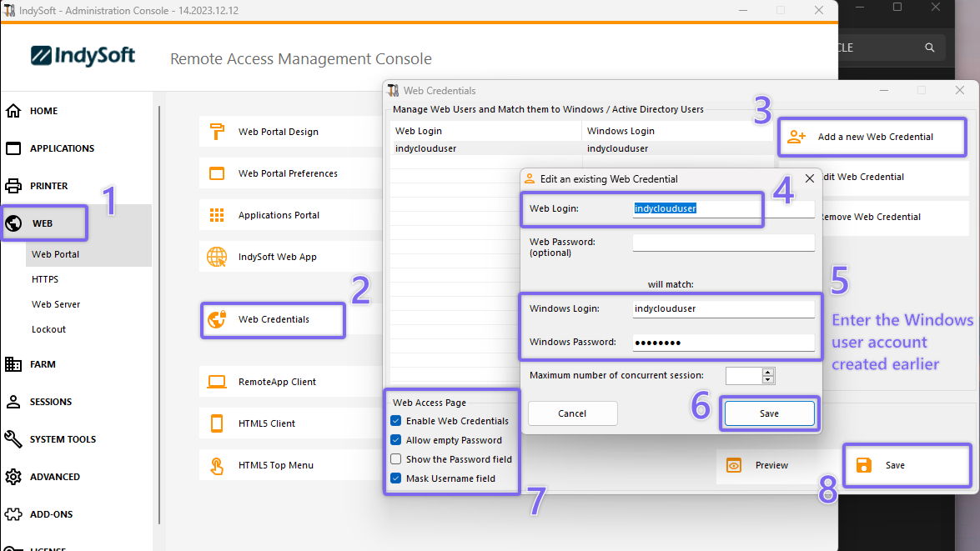Click the HTML5 Client phone icon
980x551 pixels.
tap(217, 423)
